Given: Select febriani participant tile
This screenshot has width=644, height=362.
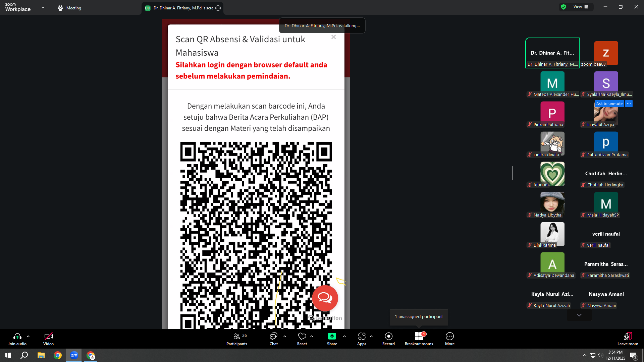Looking at the screenshot, I should [552, 174].
